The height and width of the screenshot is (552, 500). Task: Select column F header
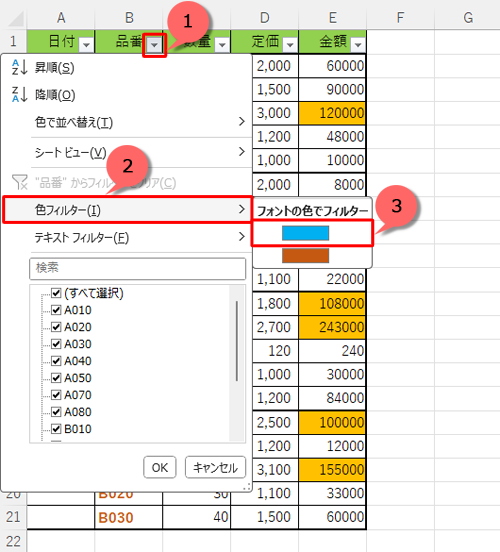[x=400, y=18]
